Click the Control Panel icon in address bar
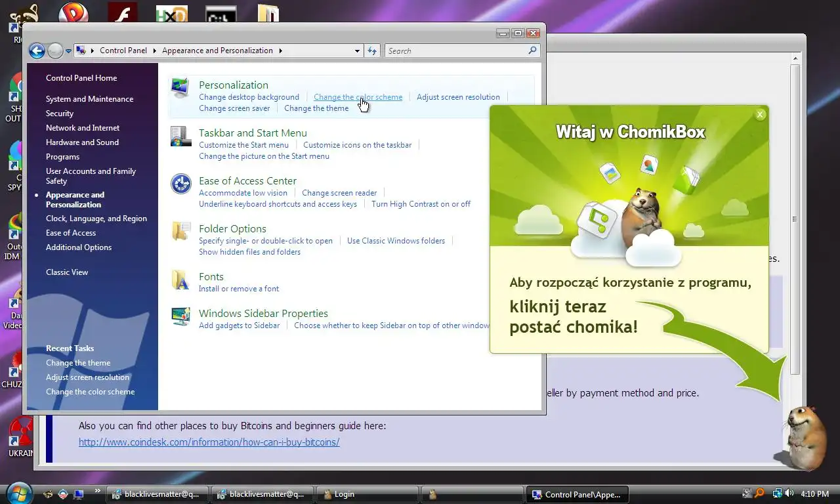Image resolution: width=840 pixels, height=504 pixels. pos(81,51)
